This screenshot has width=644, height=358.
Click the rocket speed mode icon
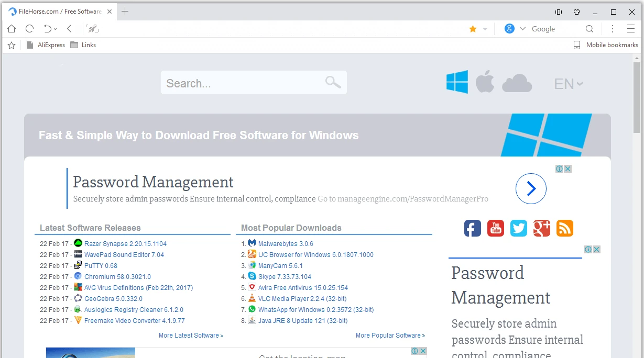92,29
